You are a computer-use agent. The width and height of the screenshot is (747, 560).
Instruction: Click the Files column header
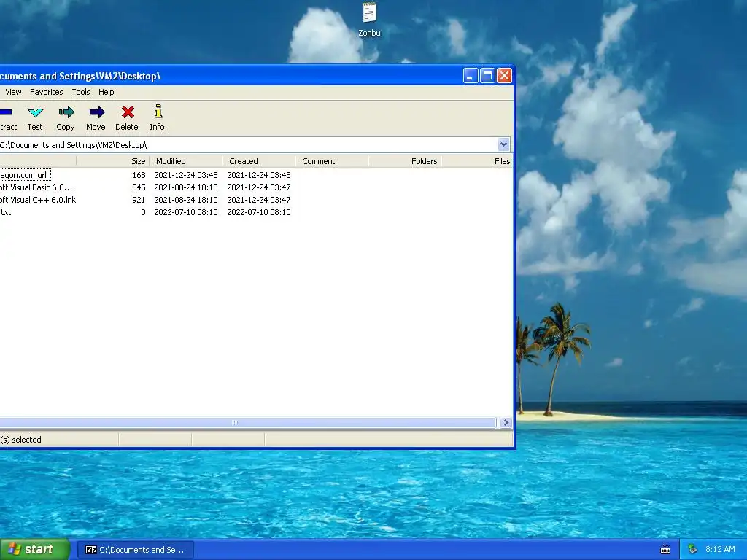pyautogui.click(x=477, y=161)
